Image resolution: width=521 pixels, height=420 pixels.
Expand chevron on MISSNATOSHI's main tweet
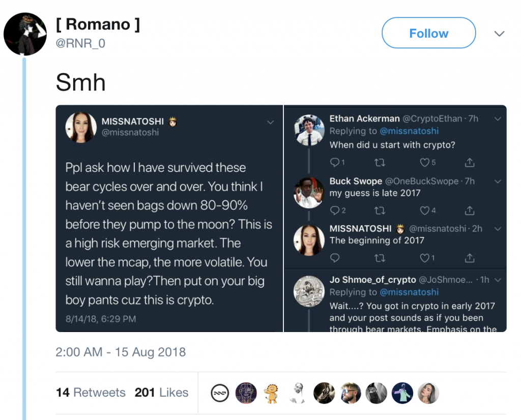coord(270,123)
